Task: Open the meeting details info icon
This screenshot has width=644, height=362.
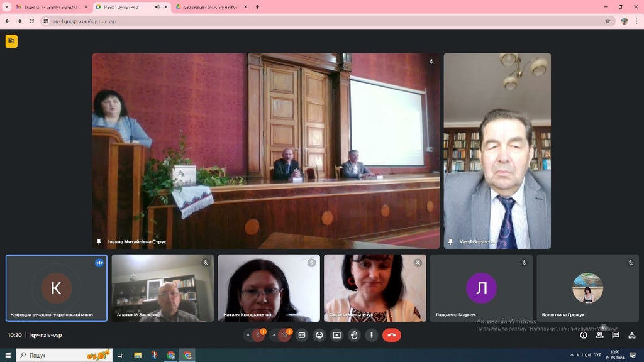Action: [x=584, y=336]
